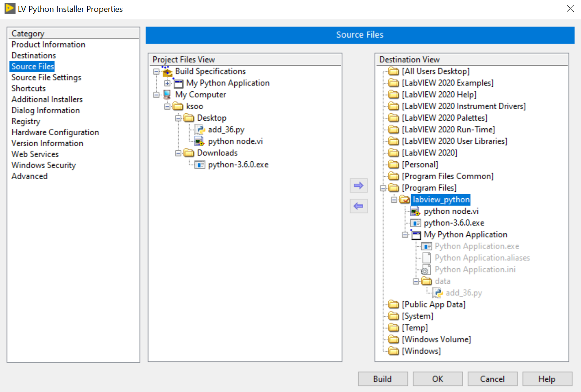Click the My Python Application icon in Destination View
The image size is (581, 392).
point(416,234)
